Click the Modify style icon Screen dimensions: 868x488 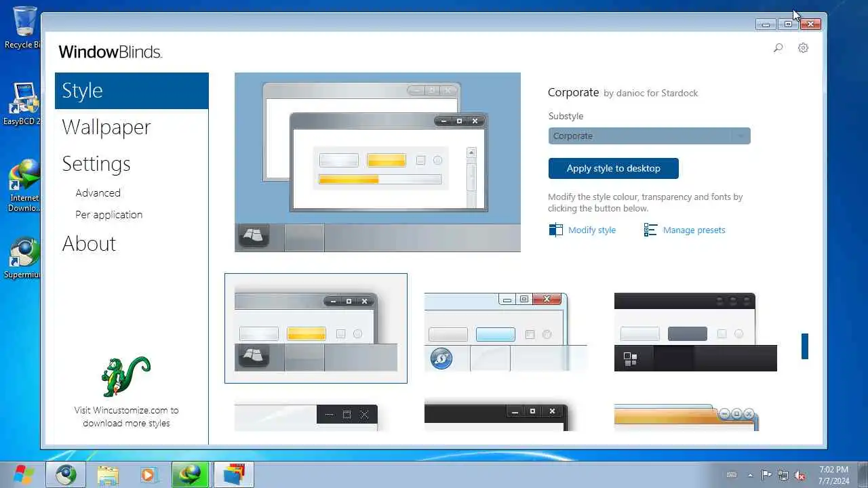tap(555, 230)
